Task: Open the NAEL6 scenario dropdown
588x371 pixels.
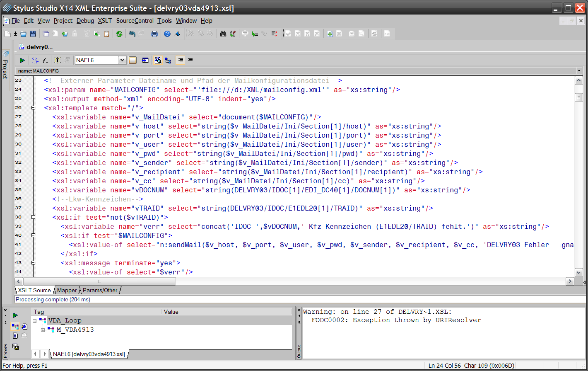Action: (x=122, y=61)
